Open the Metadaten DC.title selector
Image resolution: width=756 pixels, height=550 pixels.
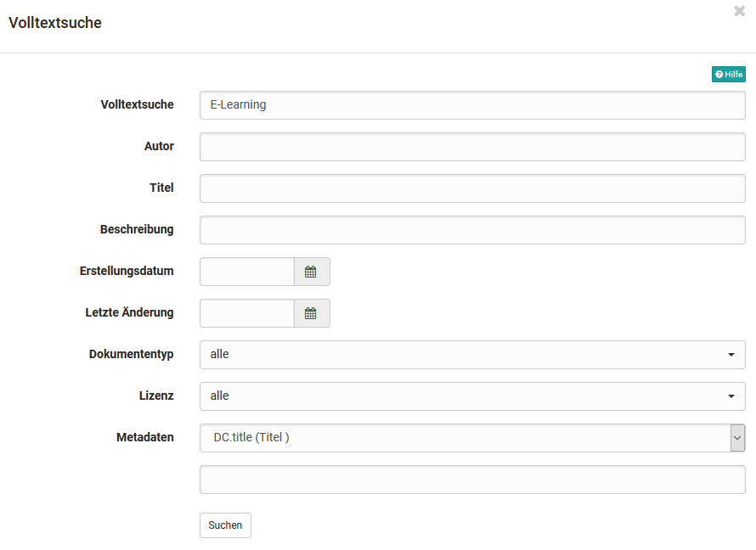[471, 438]
